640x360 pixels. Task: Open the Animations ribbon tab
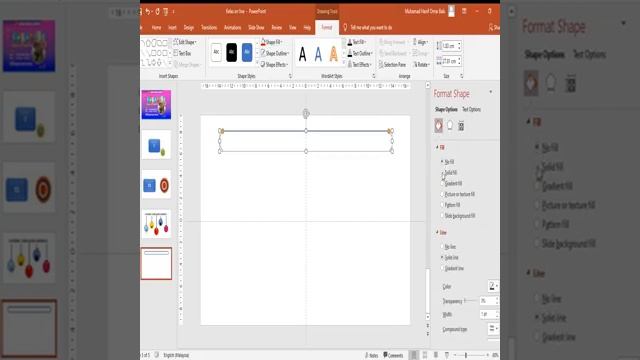coord(233,27)
